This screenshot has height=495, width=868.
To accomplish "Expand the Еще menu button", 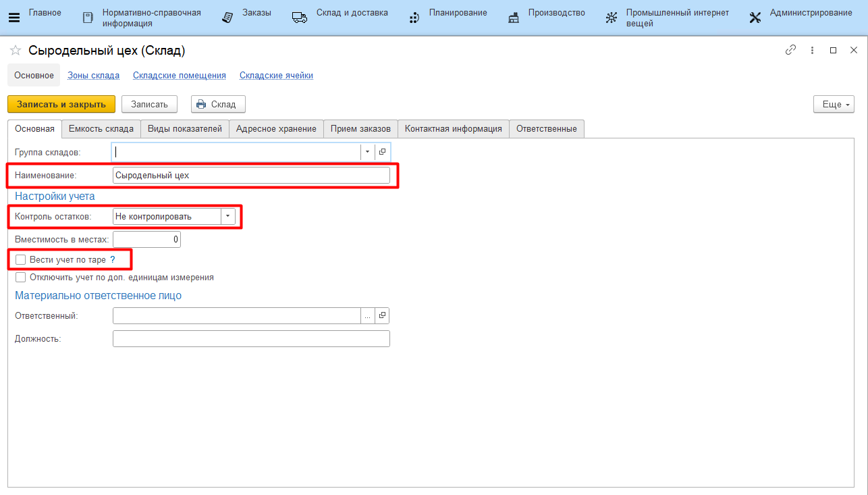I will (x=834, y=104).
